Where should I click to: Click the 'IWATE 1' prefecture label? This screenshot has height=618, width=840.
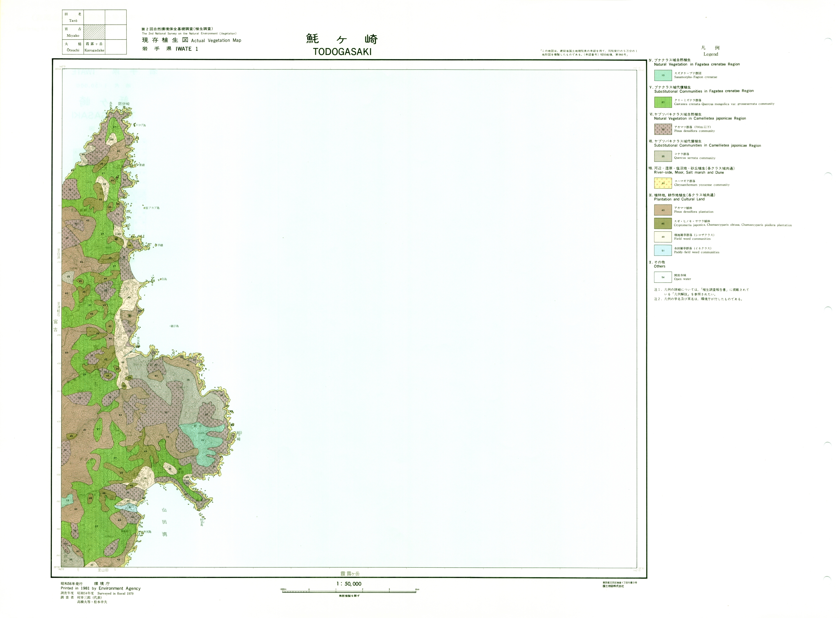tap(187, 49)
